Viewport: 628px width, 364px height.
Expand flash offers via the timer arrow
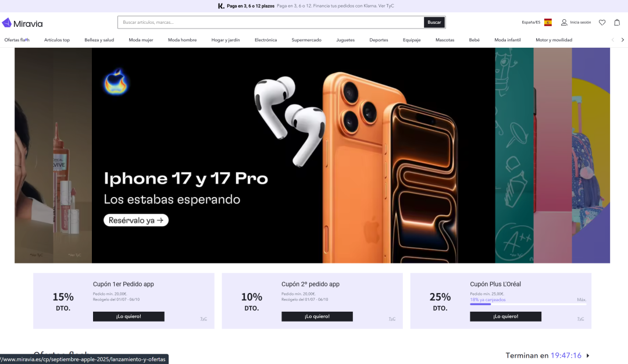(588, 356)
